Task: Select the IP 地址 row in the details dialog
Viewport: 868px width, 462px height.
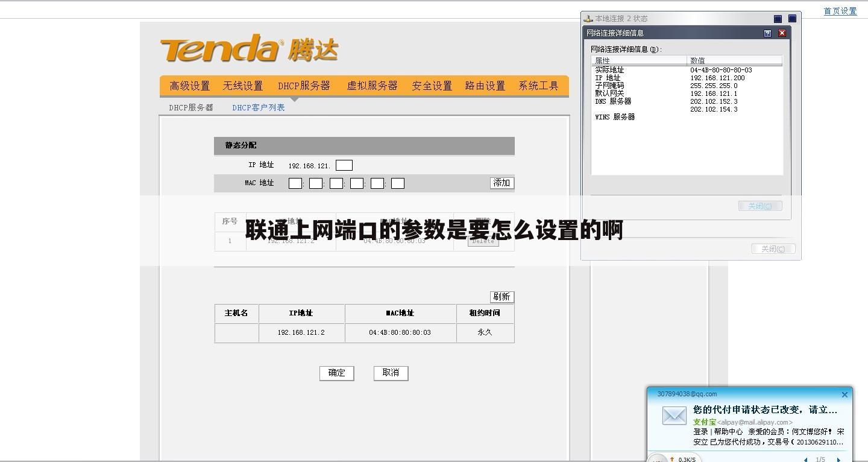Action: click(687, 78)
